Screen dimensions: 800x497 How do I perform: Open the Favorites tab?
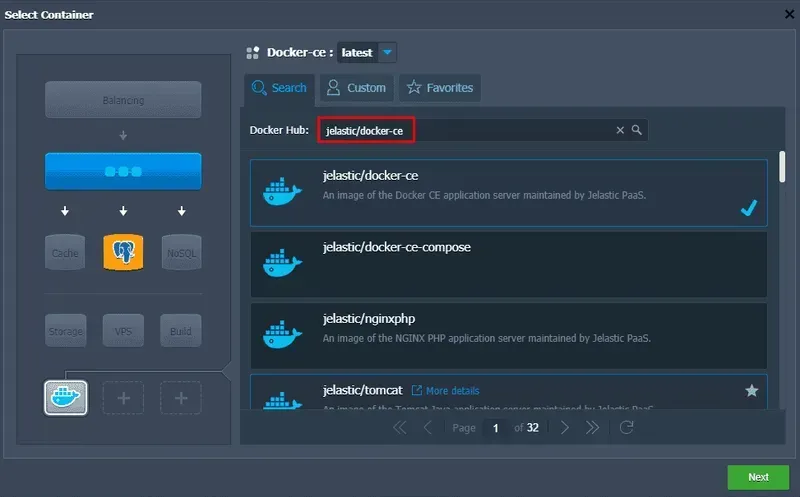coord(440,88)
